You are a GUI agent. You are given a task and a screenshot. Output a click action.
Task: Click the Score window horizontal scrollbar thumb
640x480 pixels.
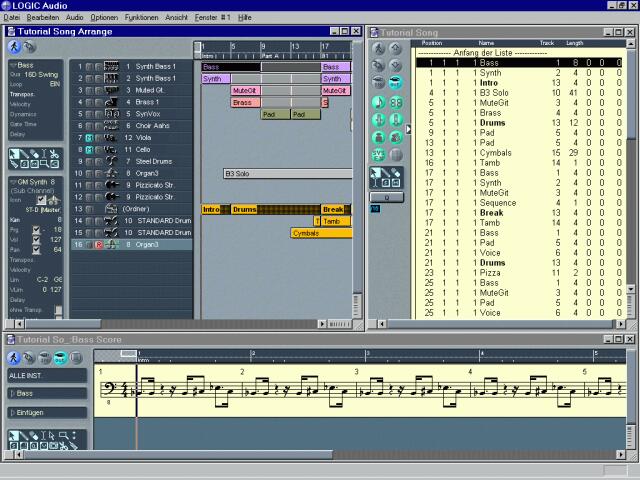coord(178,454)
